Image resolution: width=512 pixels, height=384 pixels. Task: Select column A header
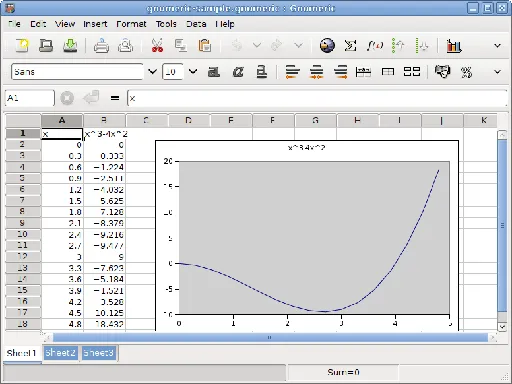click(62, 120)
